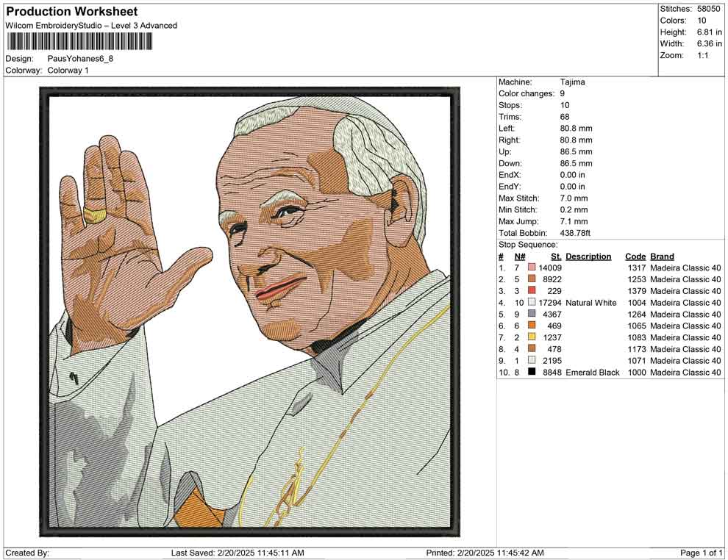
Task: Click the yellow thread swatch code 1083
Action: pyautogui.click(x=532, y=337)
